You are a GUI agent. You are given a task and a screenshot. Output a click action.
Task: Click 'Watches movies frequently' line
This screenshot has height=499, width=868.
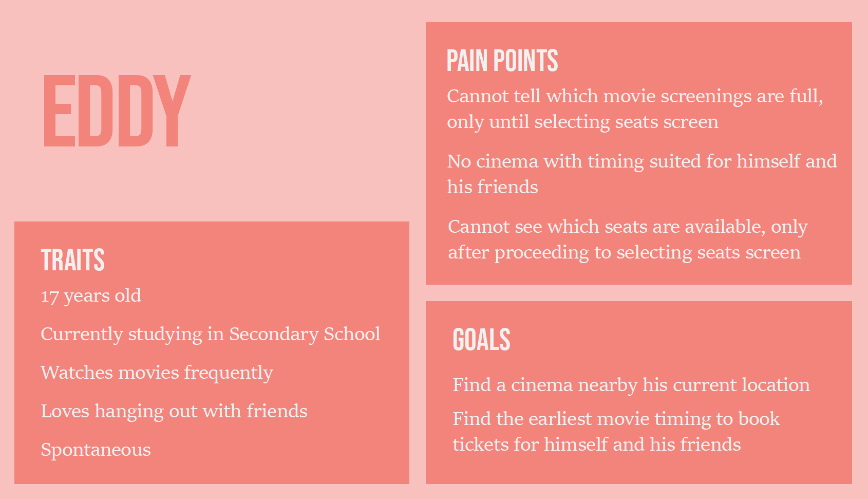click(157, 373)
